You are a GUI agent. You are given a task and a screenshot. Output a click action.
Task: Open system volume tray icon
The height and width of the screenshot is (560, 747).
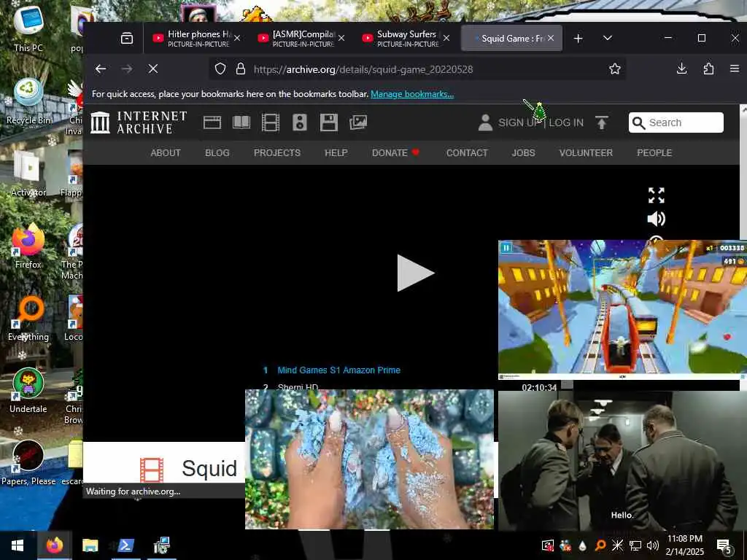(653, 545)
